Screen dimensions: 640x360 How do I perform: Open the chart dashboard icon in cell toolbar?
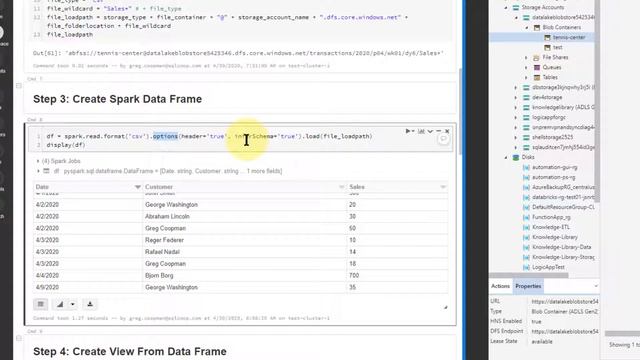point(421,131)
